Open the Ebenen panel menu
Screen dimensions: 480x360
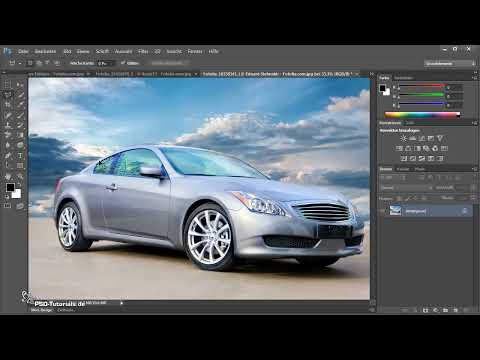pos(474,169)
